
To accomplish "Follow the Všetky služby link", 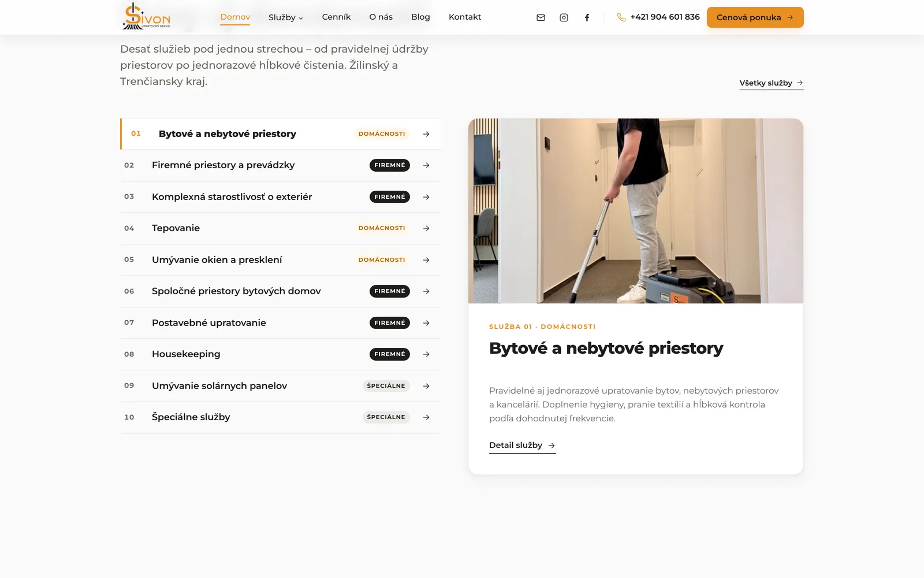I will [x=771, y=83].
